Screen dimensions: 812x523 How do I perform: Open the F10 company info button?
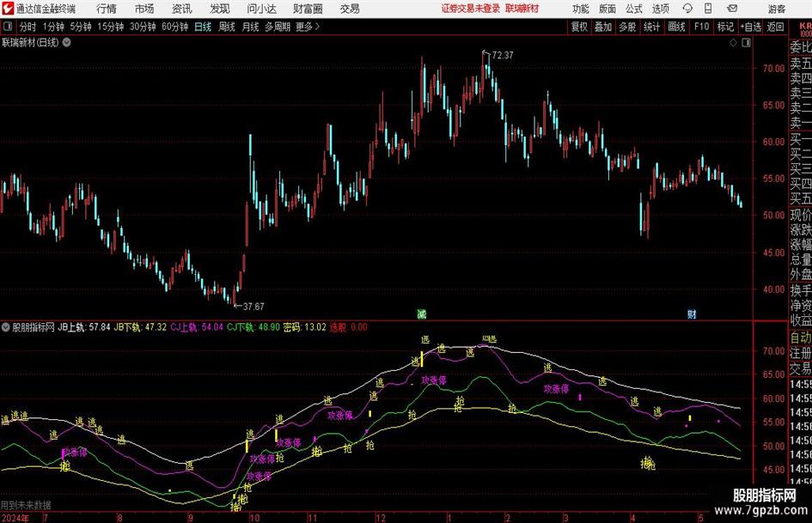702,27
